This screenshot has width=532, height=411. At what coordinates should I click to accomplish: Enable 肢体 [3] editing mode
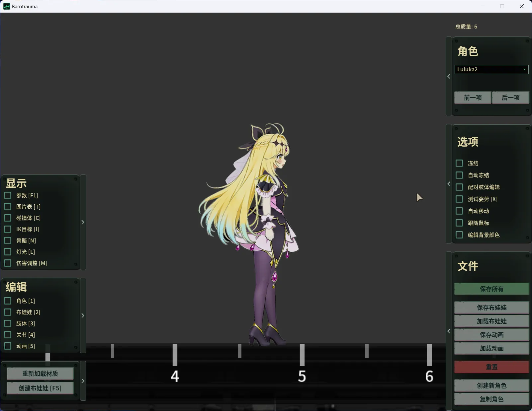(x=8, y=323)
